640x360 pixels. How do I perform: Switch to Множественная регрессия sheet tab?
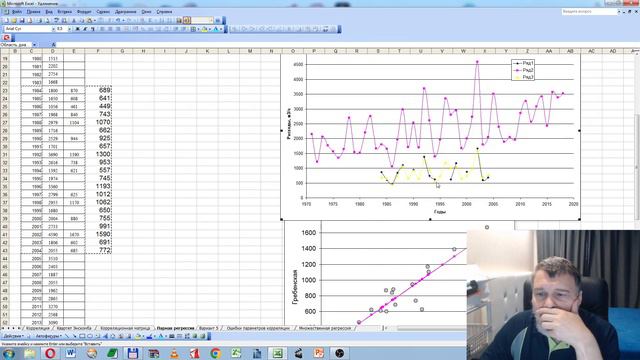[x=324, y=328]
